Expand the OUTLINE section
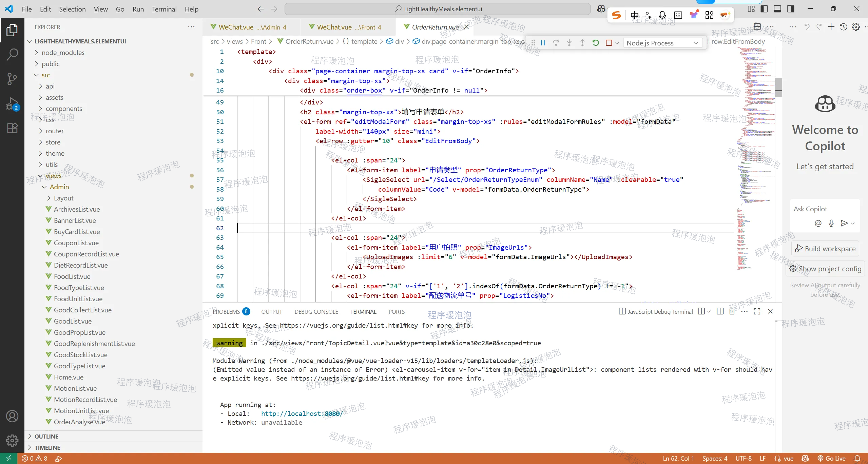The height and width of the screenshot is (464, 868). coord(46,437)
